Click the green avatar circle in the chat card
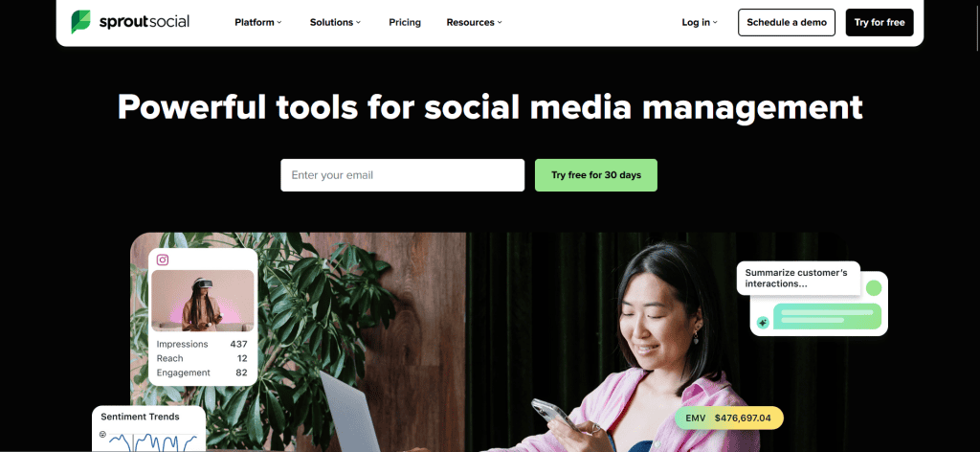The height and width of the screenshot is (452, 980). click(873, 288)
